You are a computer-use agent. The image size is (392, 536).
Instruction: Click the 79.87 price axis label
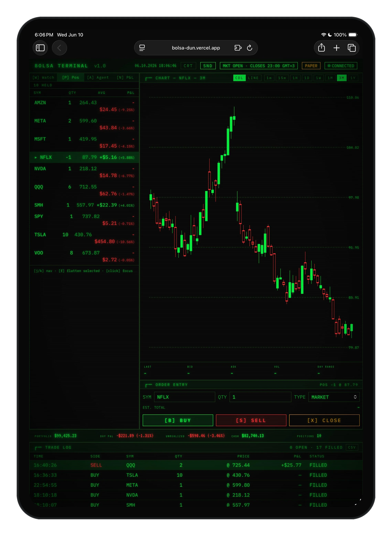pos(353,347)
